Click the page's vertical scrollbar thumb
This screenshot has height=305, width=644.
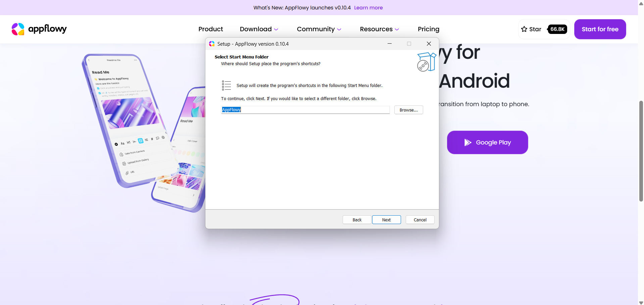click(x=641, y=151)
